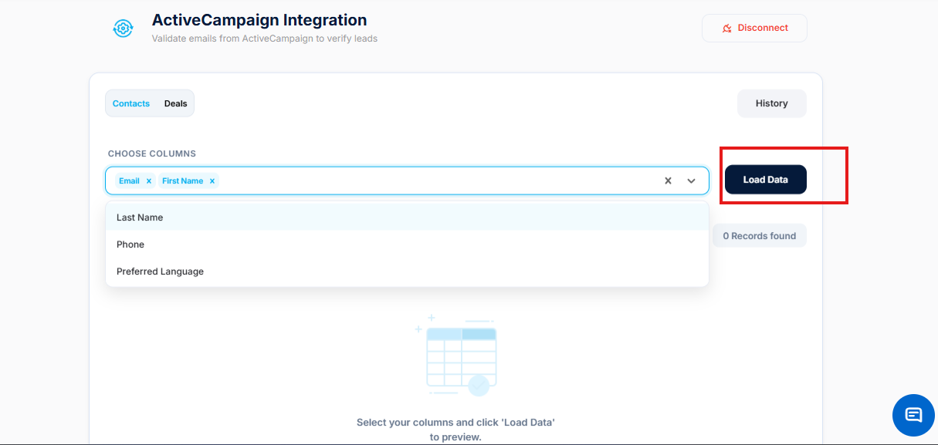
Task: Remove the Email column chip
Action: [149, 181]
